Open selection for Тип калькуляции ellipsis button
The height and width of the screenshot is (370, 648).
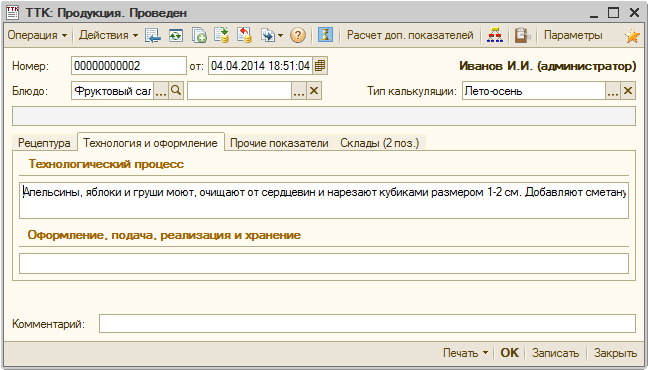tap(613, 91)
